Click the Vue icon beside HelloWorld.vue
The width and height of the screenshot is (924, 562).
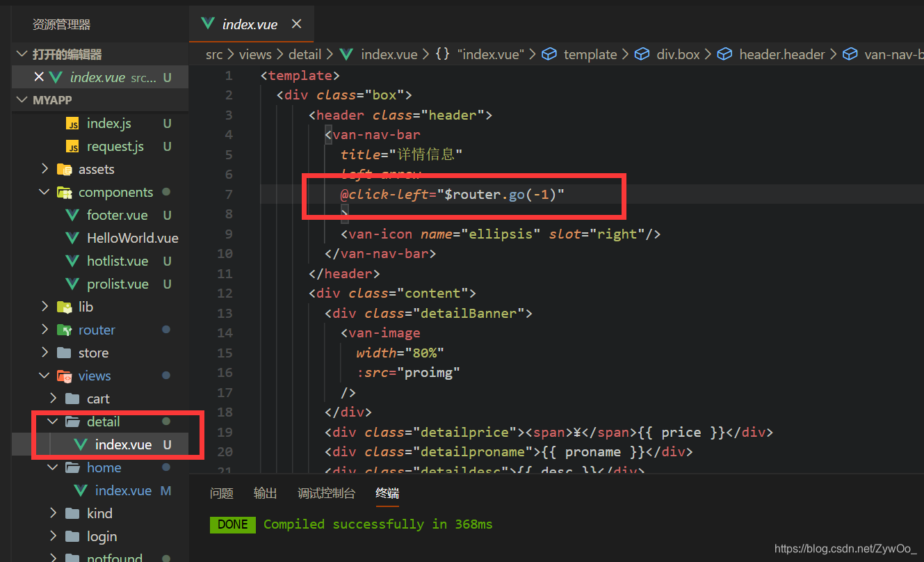[72, 238]
